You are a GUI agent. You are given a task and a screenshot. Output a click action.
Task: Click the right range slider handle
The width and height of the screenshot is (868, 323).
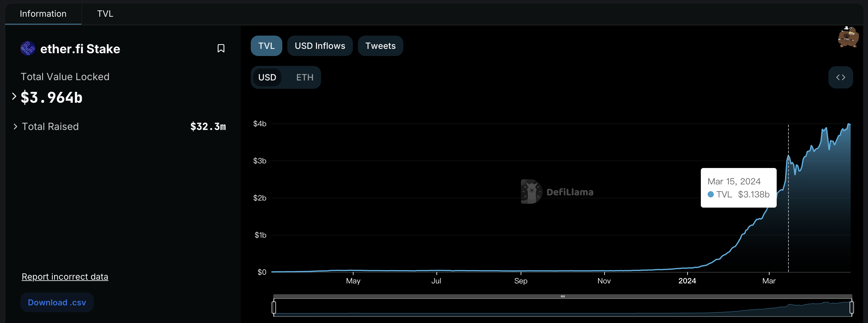852,308
